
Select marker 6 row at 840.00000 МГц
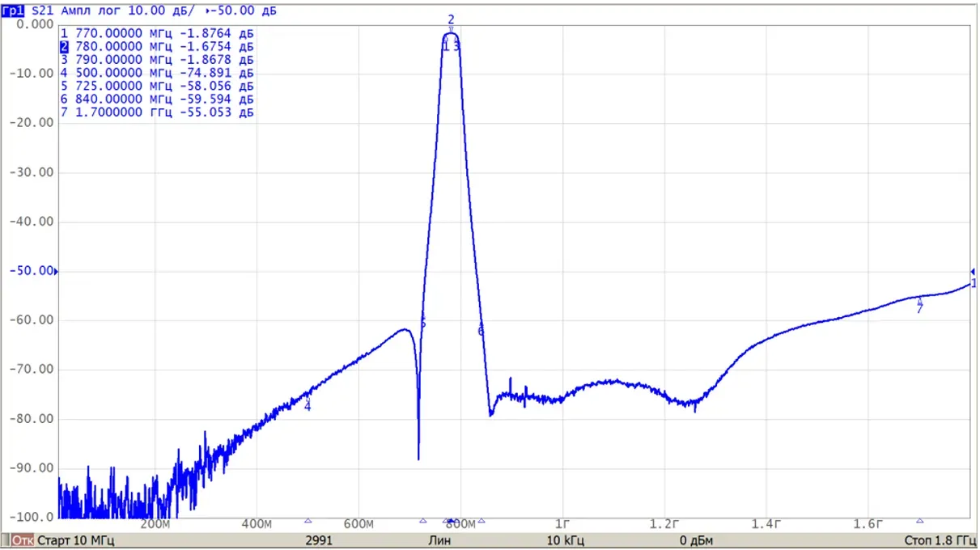[157, 99]
